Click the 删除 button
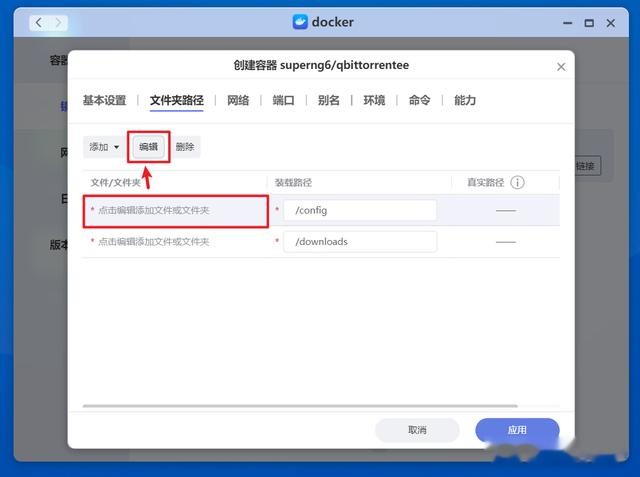The image size is (640, 477). click(x=185, y=147)
